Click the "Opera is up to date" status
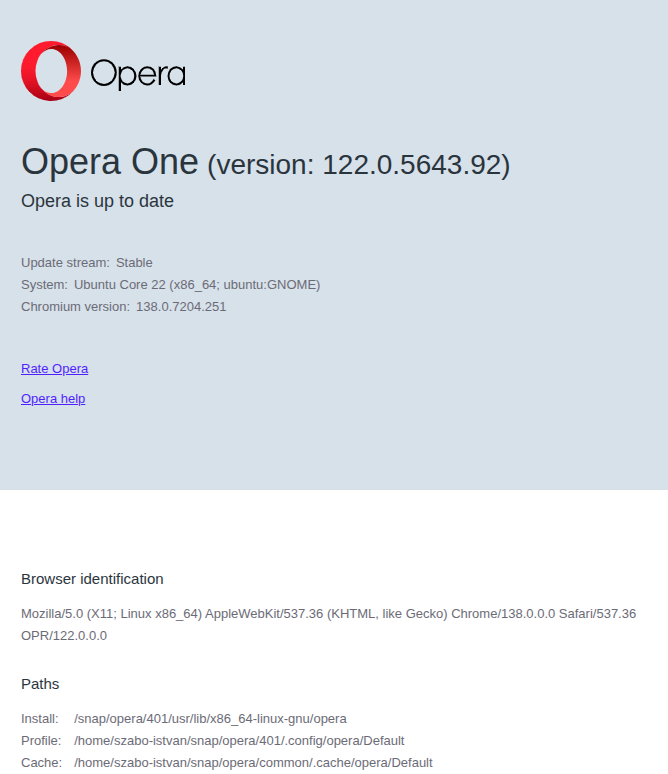 click(97, 201)
